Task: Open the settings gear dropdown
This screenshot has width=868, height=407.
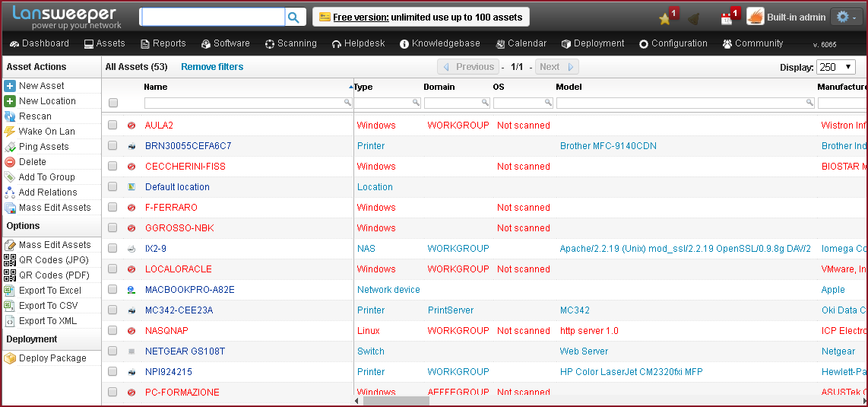Action: tap(847, 17)
